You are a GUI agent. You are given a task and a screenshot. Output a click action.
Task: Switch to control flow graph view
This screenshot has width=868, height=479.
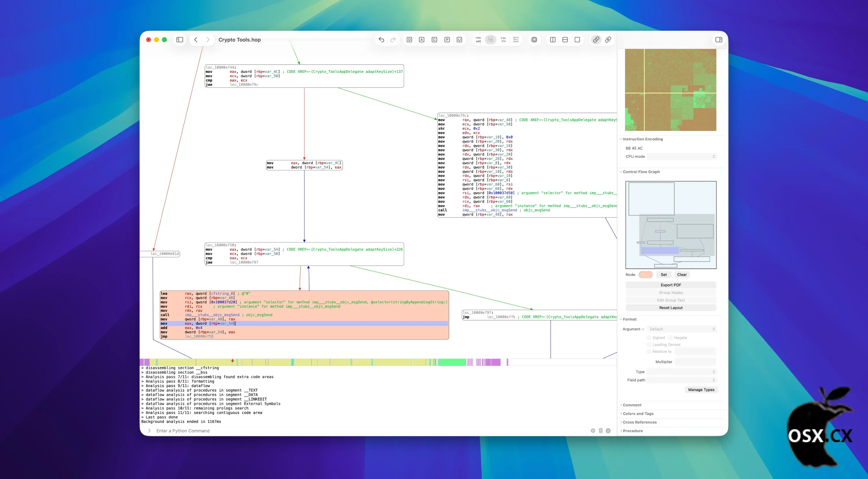point(491,40)
